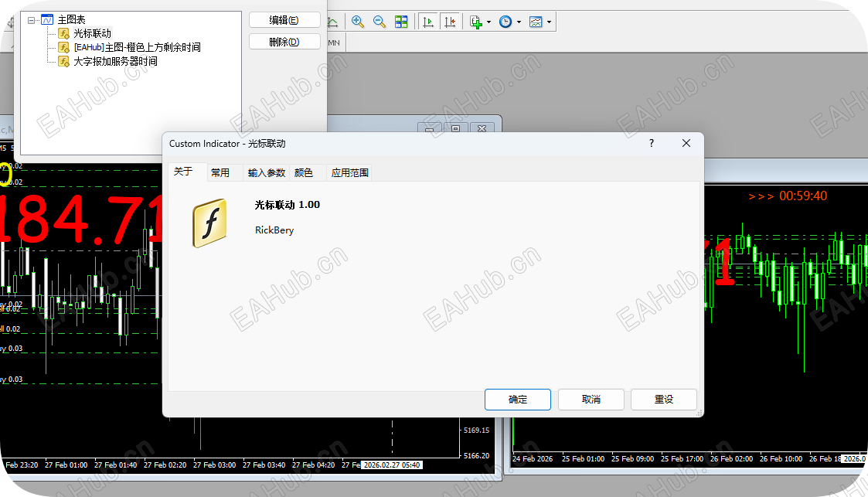Click the Tile Windows icon
Screen dimensions: 868x497
coord(401,21)
